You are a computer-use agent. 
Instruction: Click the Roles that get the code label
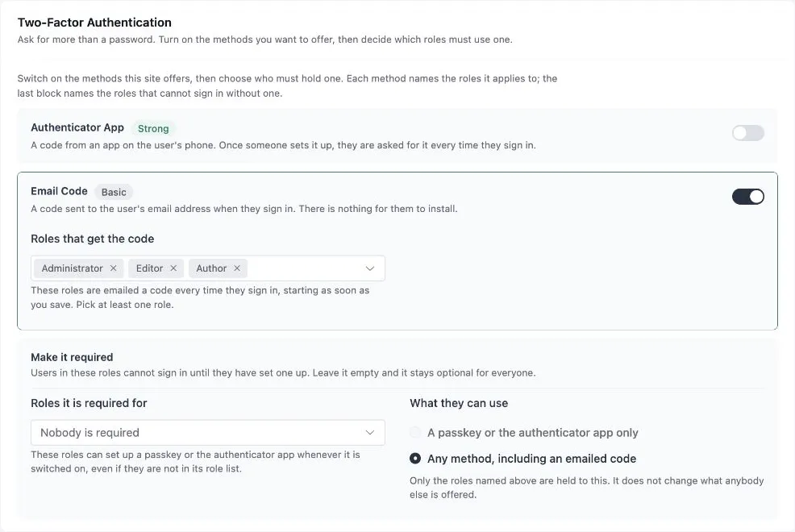92,239
